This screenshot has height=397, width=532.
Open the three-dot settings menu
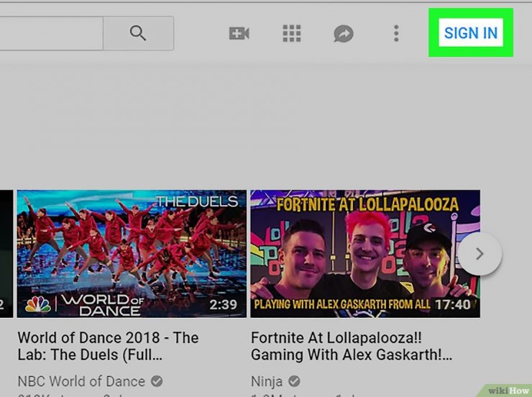click(396, 33)
